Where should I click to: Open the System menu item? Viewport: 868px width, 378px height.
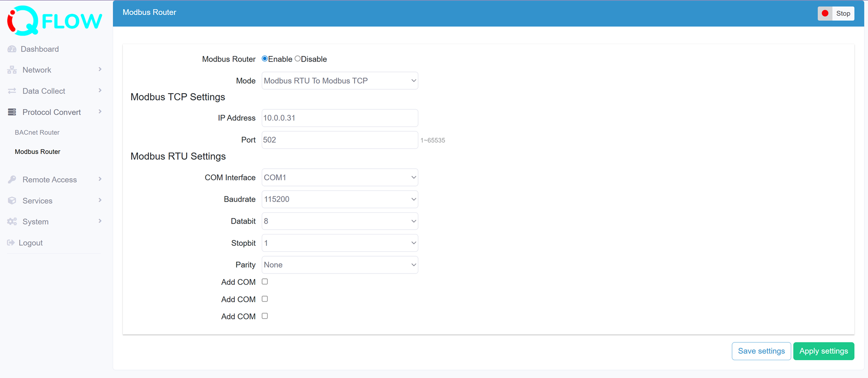tap(35, 222)
